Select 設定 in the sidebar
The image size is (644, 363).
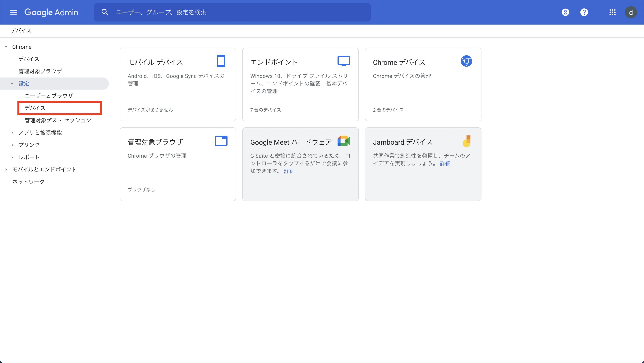(x=24, y=84)
